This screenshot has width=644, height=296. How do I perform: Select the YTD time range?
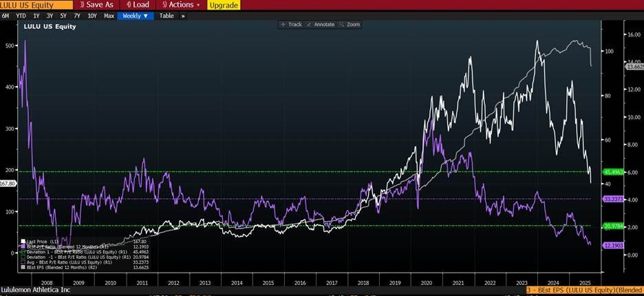21,16
